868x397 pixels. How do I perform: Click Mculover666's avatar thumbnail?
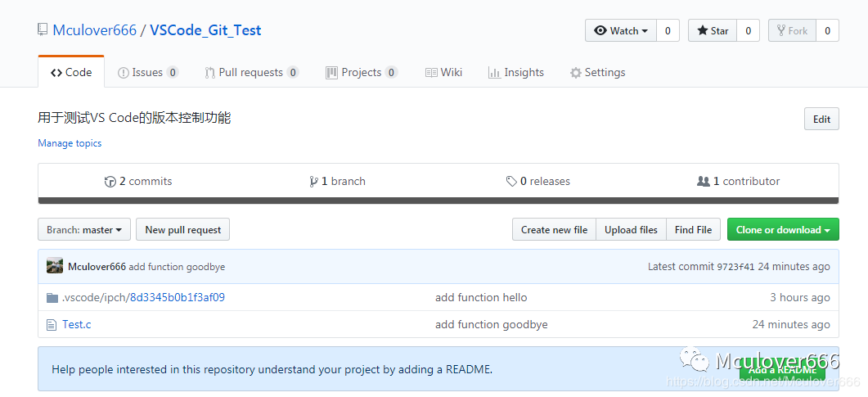(x=55, y=266)
